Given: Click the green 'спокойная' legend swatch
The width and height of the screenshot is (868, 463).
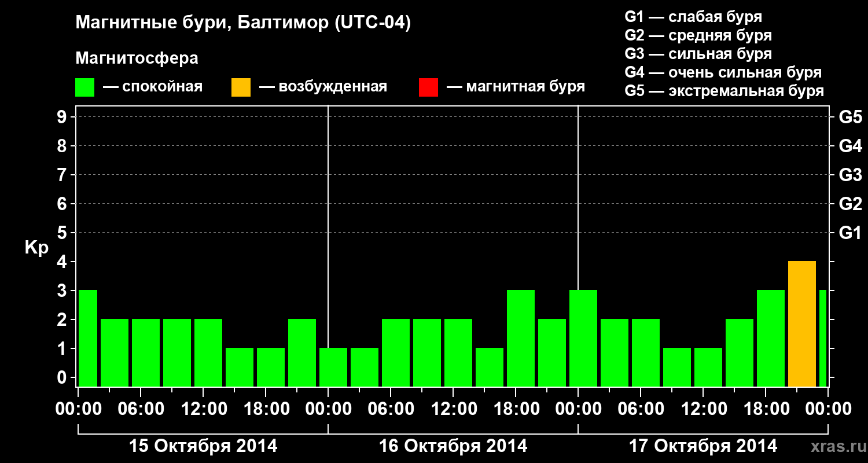Looking at the screenshot, I should (x=85, y=87).
